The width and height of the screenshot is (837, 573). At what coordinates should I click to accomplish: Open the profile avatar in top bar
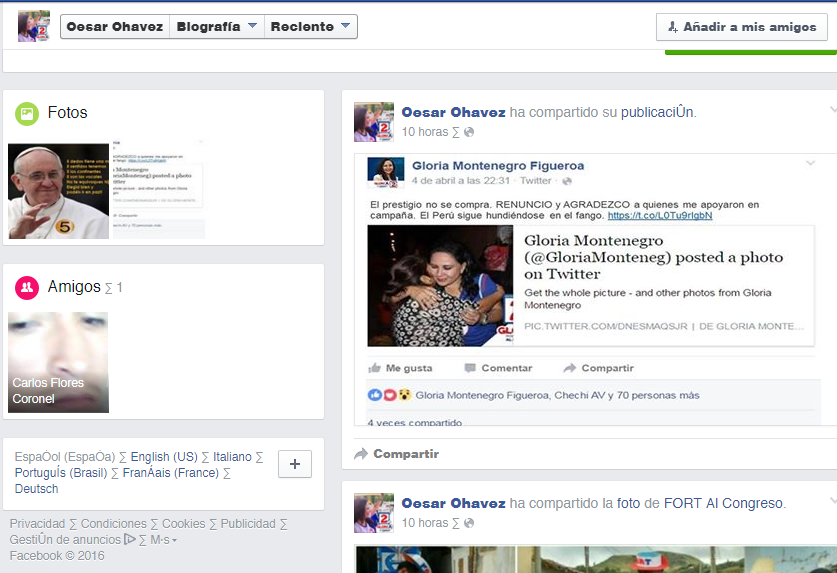pos(34,26)
